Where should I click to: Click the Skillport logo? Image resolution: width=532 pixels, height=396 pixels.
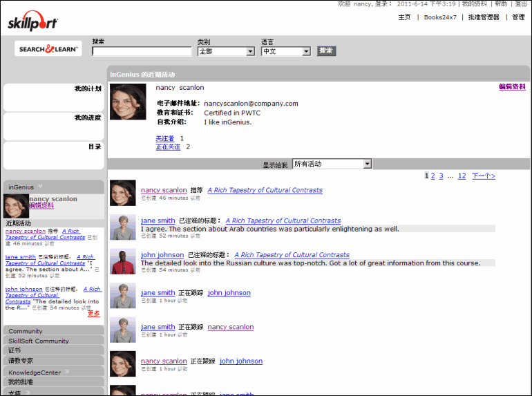click(x=32, y=21)
